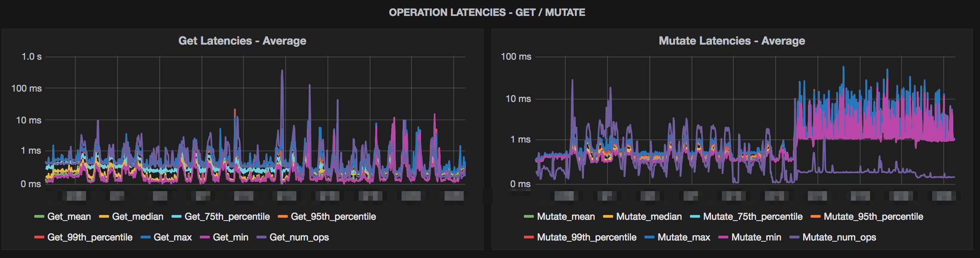This screenshot has height=258, width=980.
Task: Toggle Mutate_max legend entry
Action: [684, 237]
